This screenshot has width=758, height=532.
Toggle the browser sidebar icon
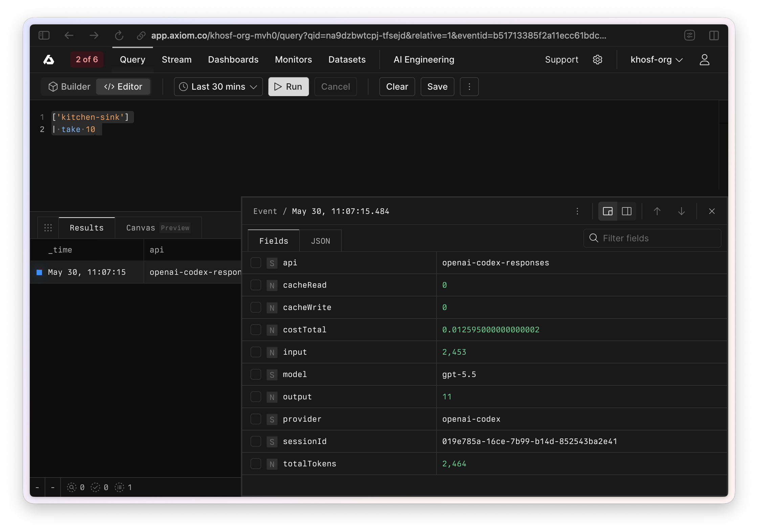44,35
